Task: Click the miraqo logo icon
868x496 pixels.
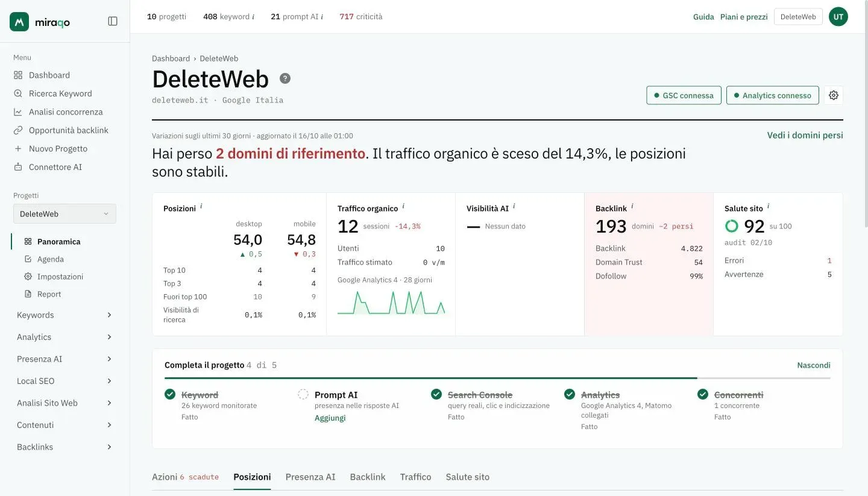Action: (x=19, y=22)
